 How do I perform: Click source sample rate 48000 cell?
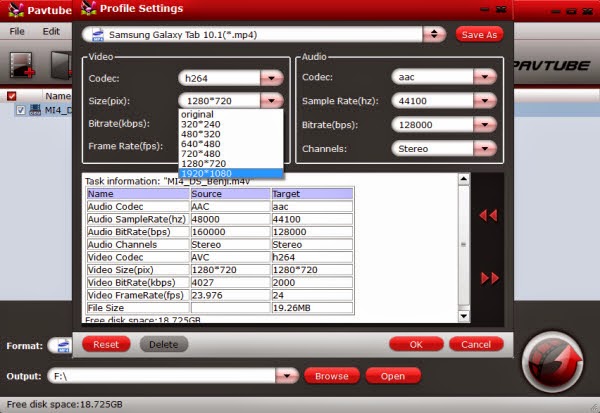230,219
